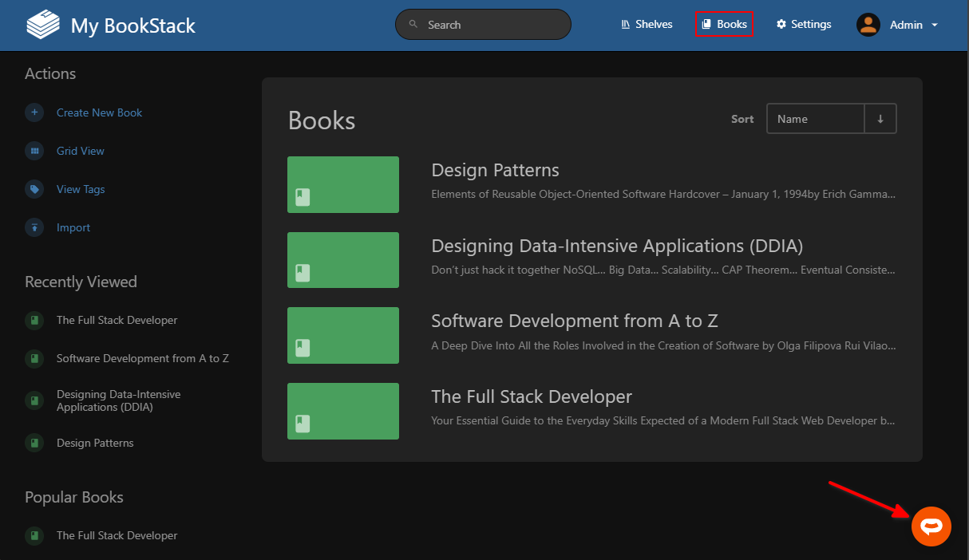Click the Admin user avatar

tap(868, 25)
